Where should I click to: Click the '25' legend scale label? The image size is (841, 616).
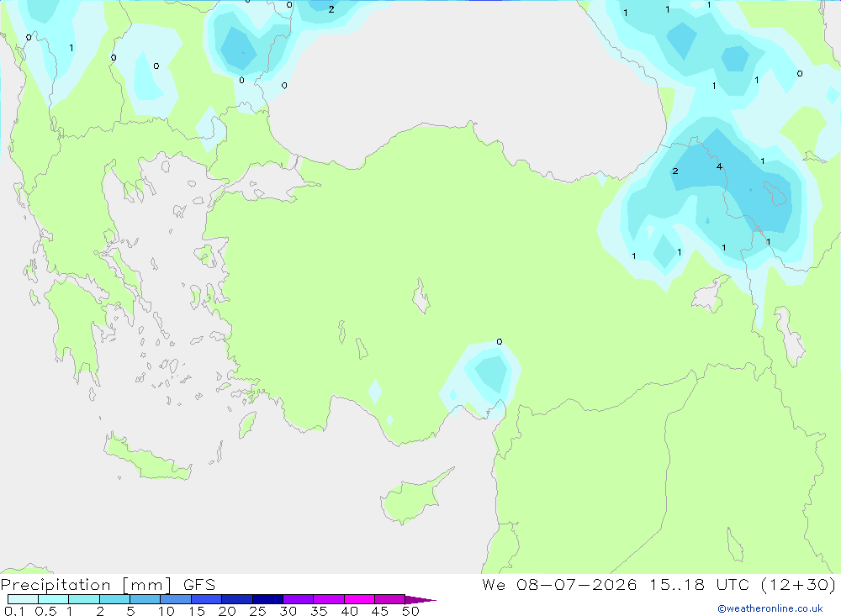point(258,611)
